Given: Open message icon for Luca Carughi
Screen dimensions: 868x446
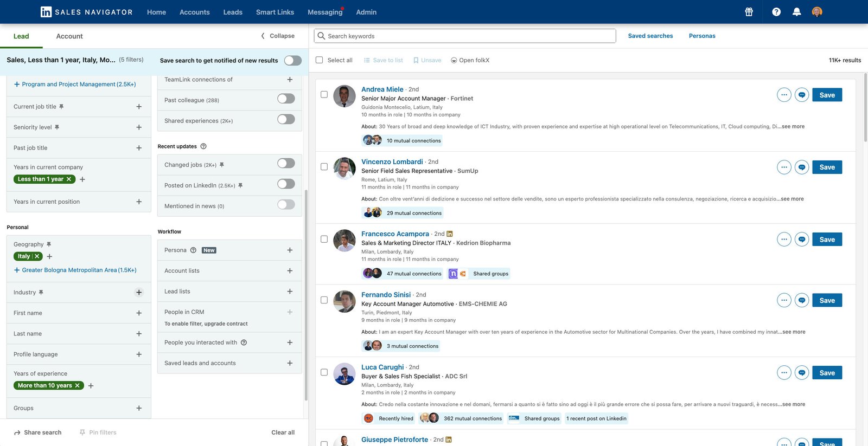Looking at the screenshot, I should pyautogui.click(x=802, y=373).
